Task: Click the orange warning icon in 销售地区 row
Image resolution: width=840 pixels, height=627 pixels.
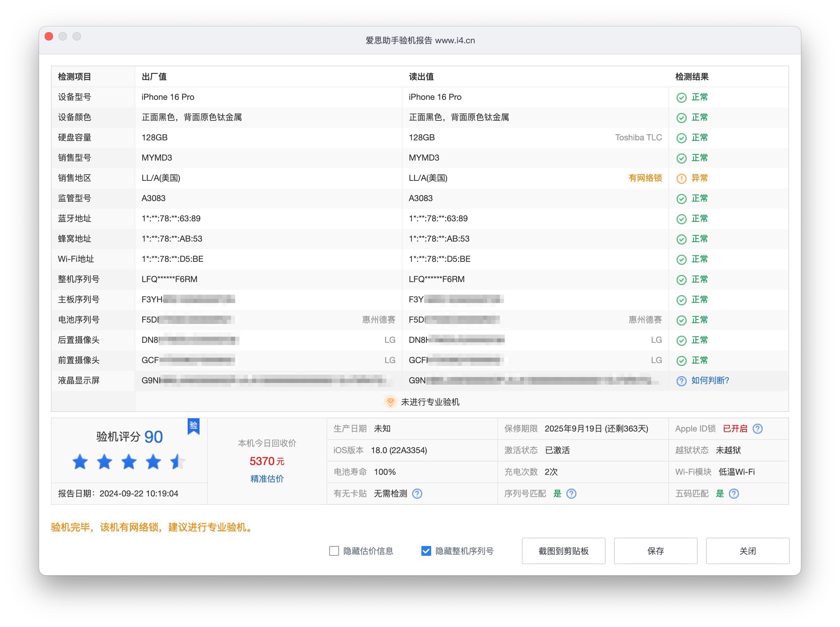Action: pyautogui.click(x=681, y=178)
